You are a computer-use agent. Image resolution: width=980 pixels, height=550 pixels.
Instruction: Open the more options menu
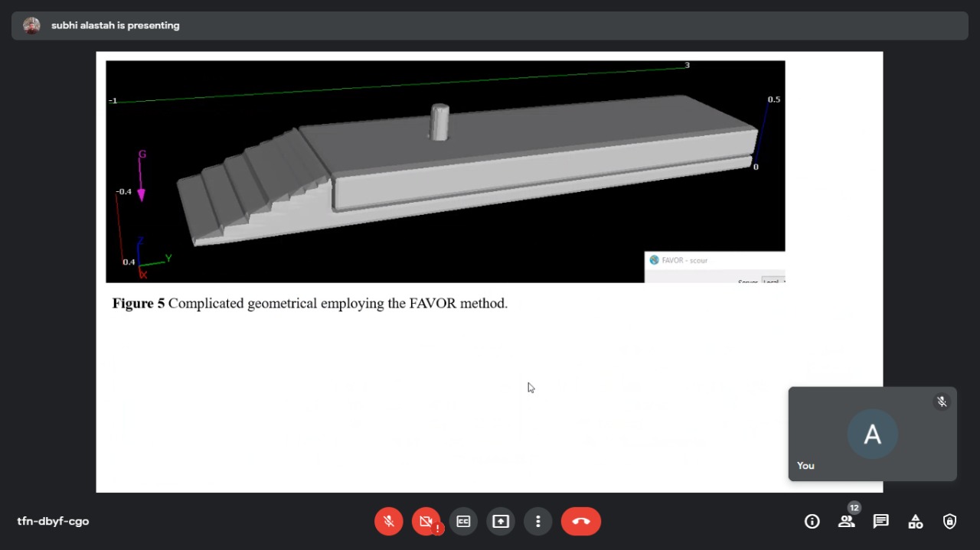538,521
